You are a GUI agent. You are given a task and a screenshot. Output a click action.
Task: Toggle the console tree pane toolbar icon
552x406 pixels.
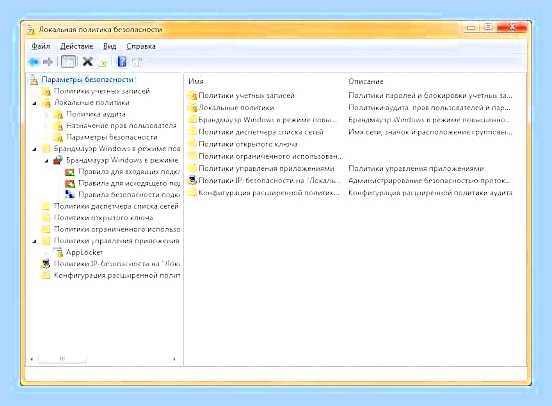click(x=68, y=62)
